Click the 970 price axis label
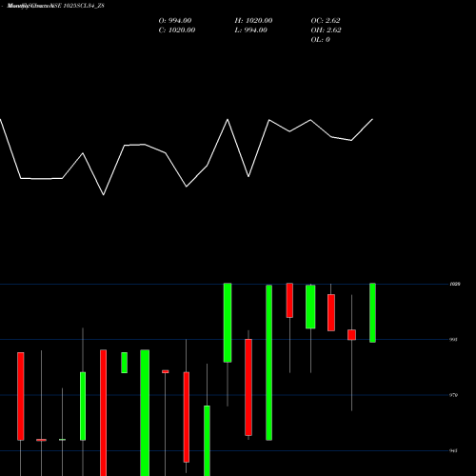Viewport: 476px width, 476px height. [454, 395]
